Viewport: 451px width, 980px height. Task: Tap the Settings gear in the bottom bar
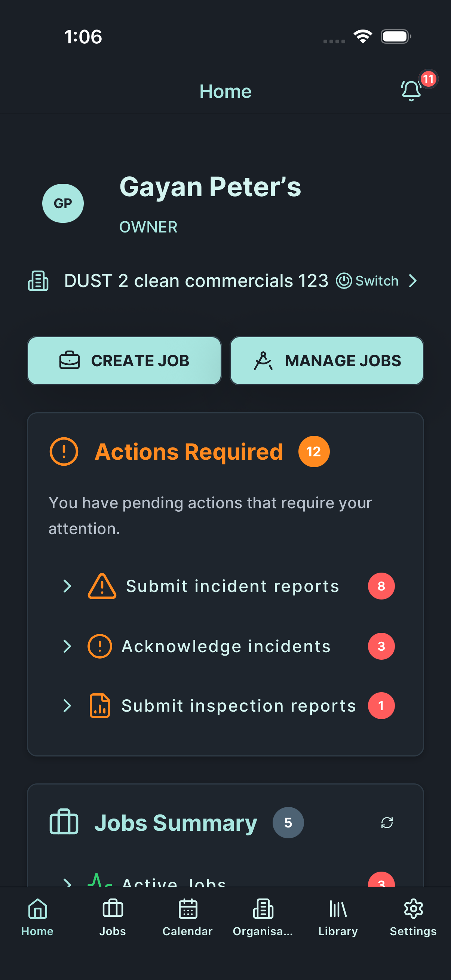pyautogui.click(x=413, y=918)
